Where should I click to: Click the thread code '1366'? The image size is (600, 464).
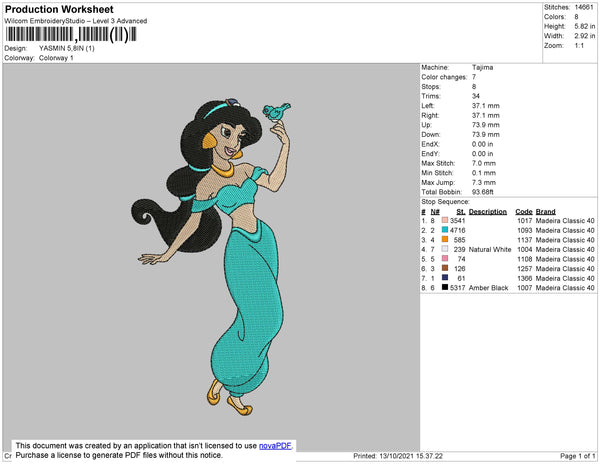tap(525, 278)
